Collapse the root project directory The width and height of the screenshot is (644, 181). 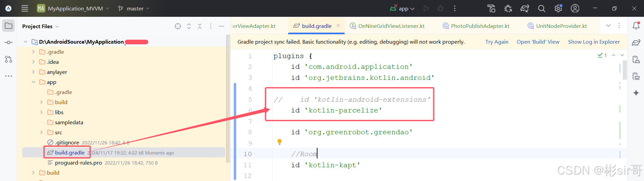[x=25, y=42]
